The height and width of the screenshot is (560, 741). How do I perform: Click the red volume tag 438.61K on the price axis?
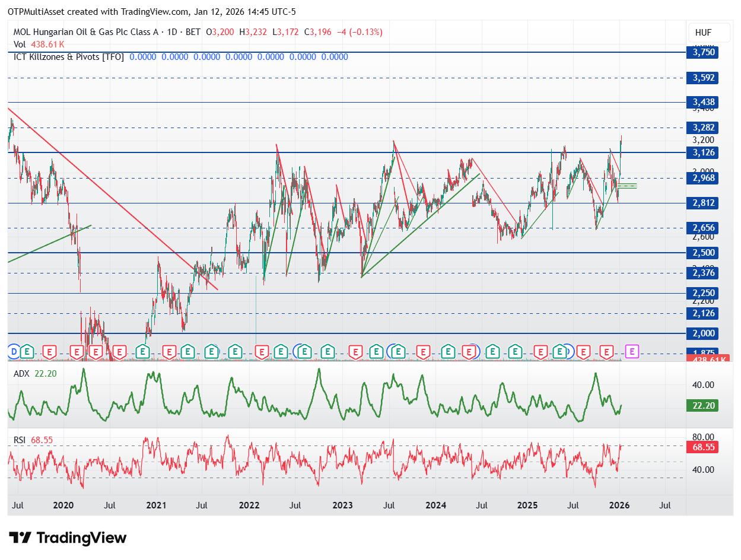tap(702, 359)
